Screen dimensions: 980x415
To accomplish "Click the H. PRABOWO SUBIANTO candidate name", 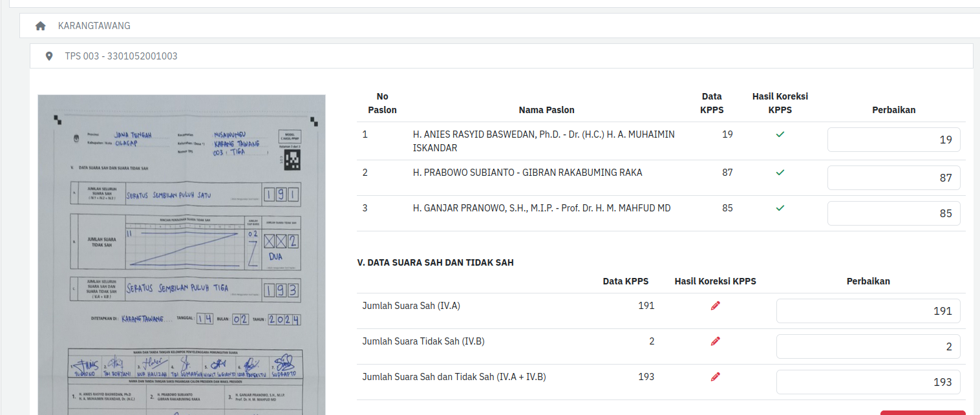I will click(x=527, y=173).
